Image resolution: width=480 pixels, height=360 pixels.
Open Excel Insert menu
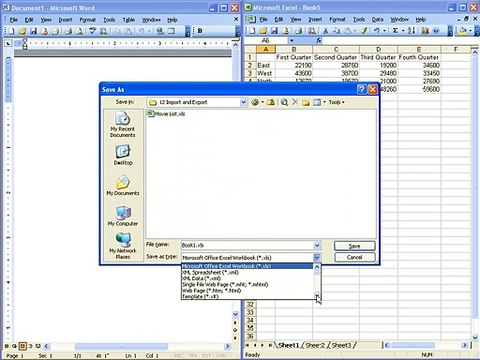315,19
